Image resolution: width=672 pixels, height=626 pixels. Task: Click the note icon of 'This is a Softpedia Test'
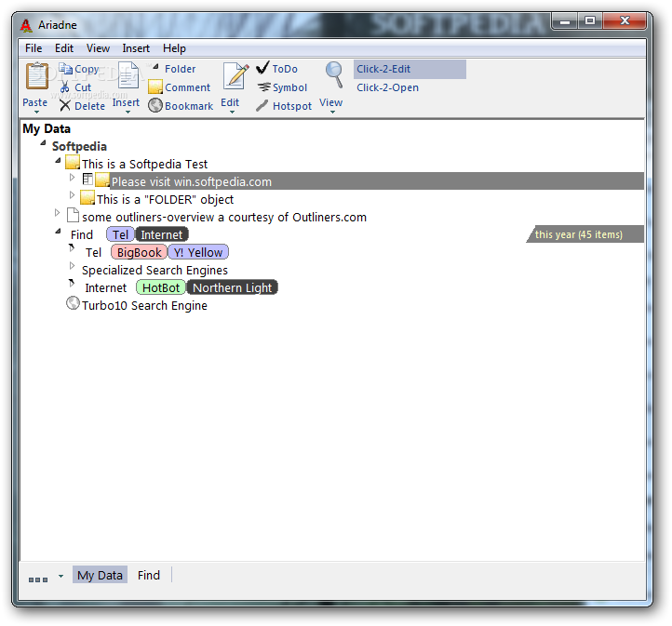pos(73,162)
